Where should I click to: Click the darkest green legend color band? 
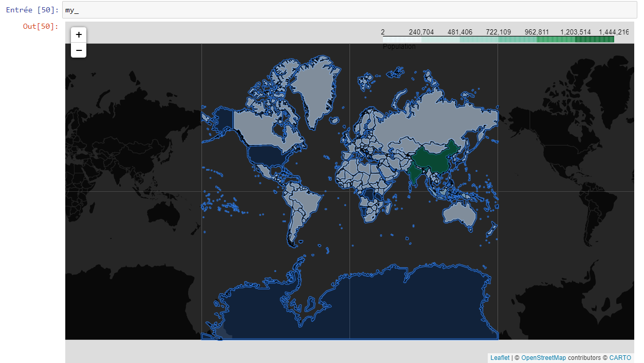595,39
